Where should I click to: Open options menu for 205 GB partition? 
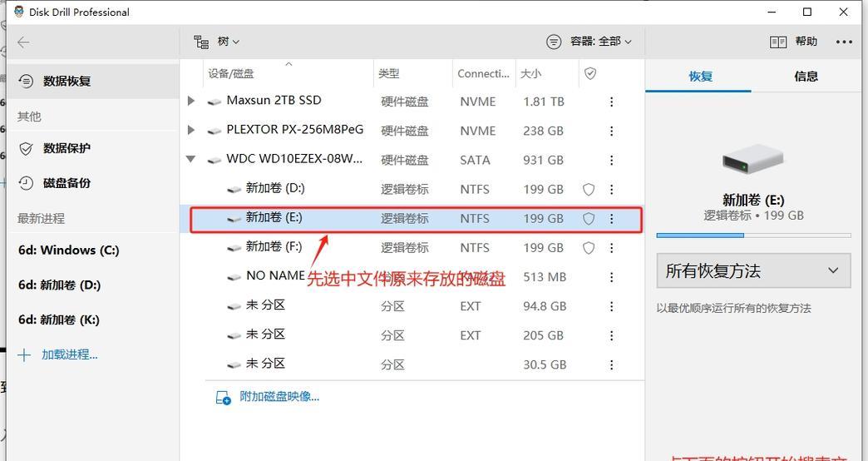611,336
